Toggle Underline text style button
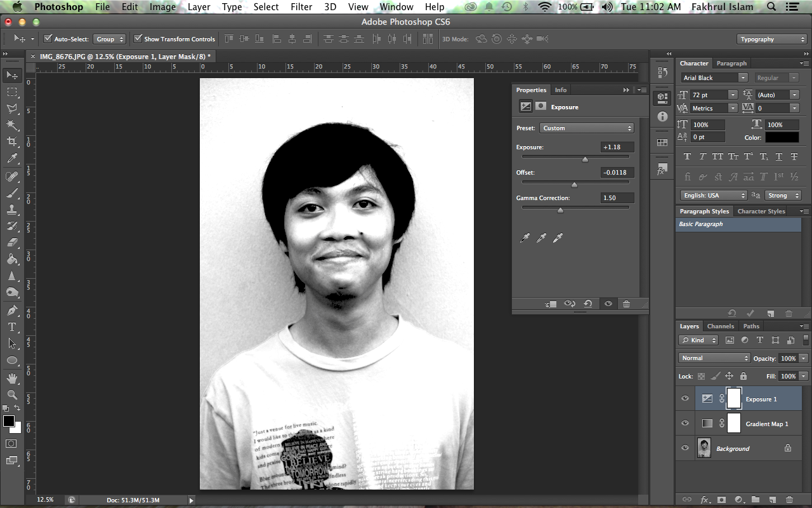The image size is (812, 508). coord(779,157)
